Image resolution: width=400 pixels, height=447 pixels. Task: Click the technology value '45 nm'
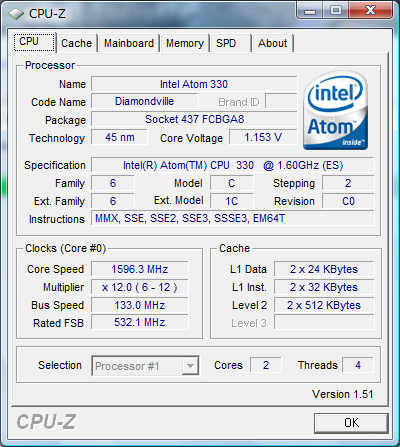[119, 137]
